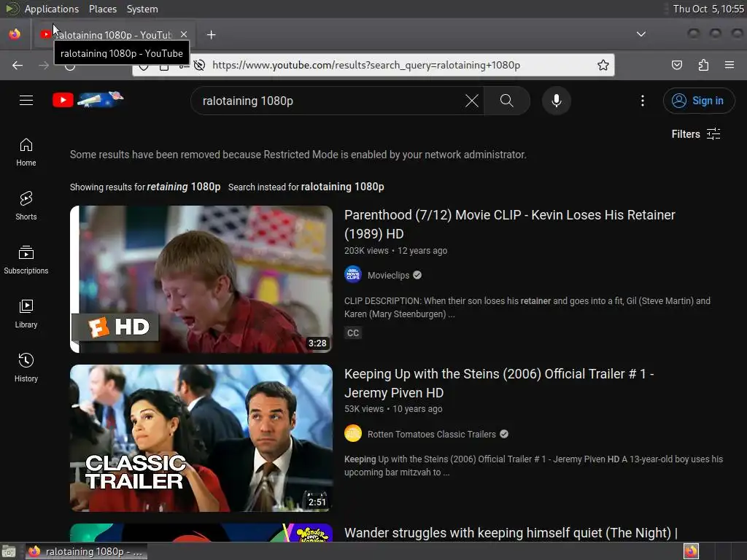This screenshot has height=560, width=747.
Task: Click the '203K views' text
Action: click(366, 251)
